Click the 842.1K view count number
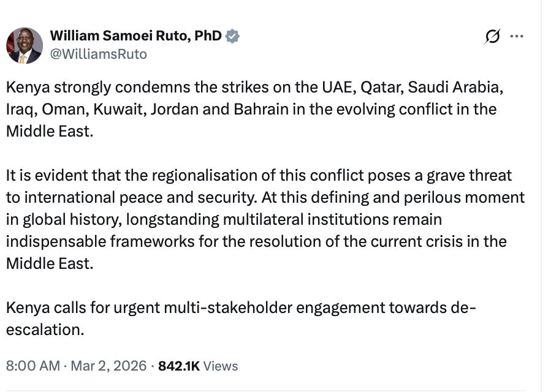The height and width of the screenshot is (392, 559). tap(179, 366)
